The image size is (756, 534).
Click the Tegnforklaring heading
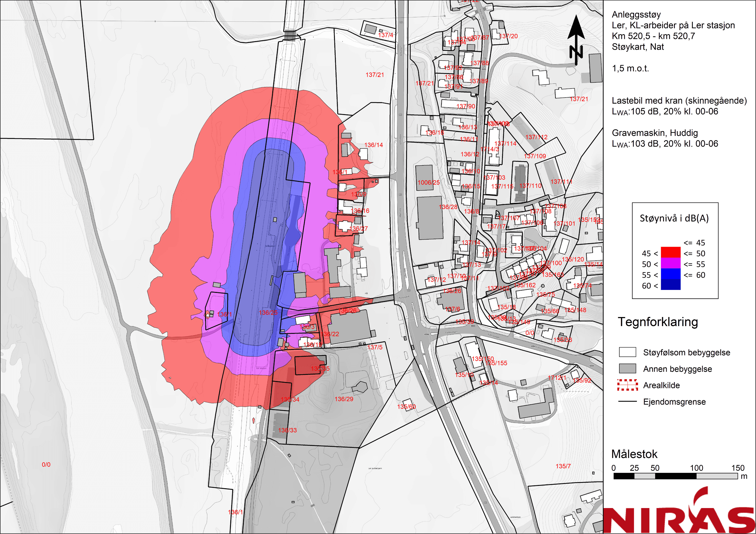658,322
